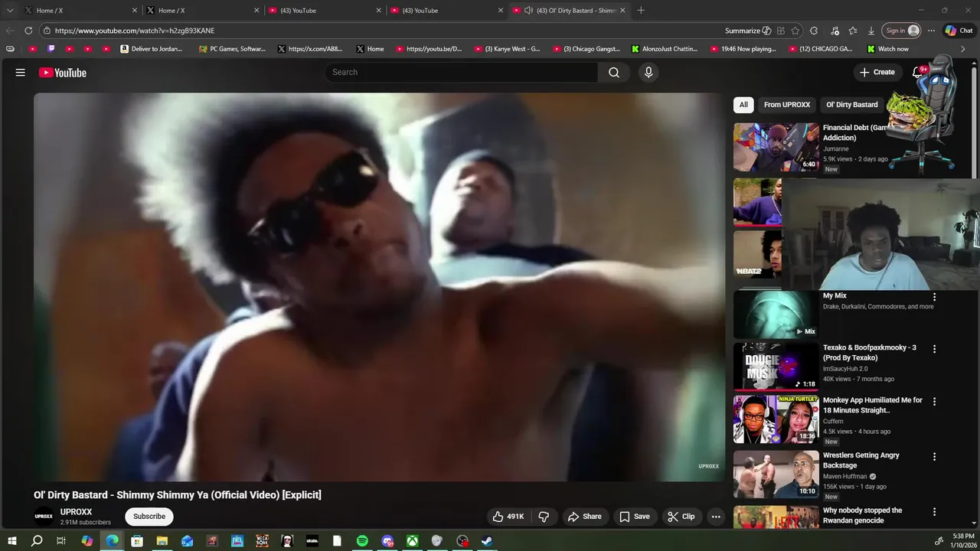Screen dimensions: 980x551
Task: Select the All filter chip
Action: click(743, 105)
